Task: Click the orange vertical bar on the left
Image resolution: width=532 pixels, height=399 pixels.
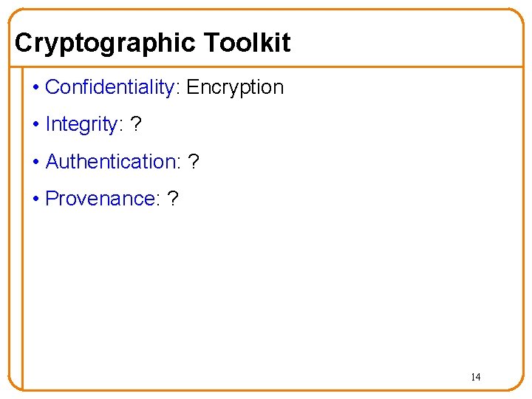Action: pyautogui.click(x=22, y=228)
